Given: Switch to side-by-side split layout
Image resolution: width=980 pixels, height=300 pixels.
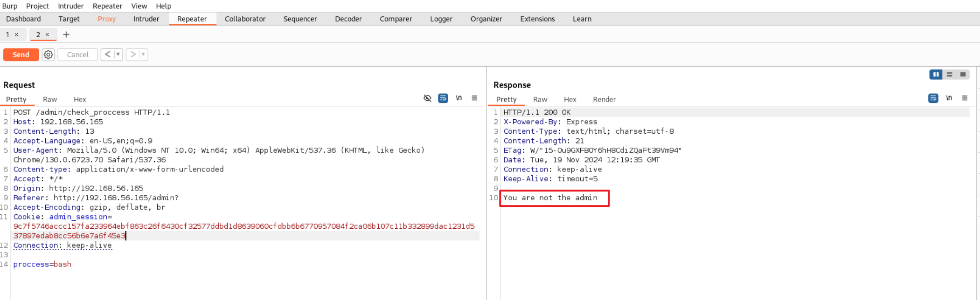Looking at the screenshot, I should point(936,75).
